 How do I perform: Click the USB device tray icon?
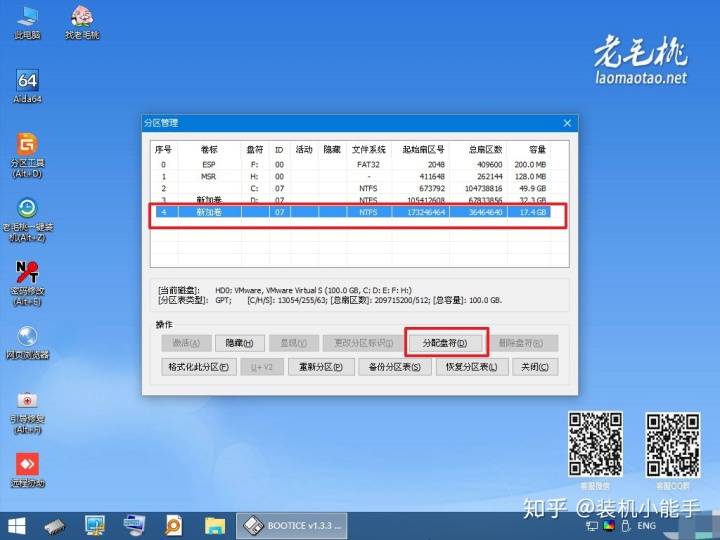click(x=625, y=526)
